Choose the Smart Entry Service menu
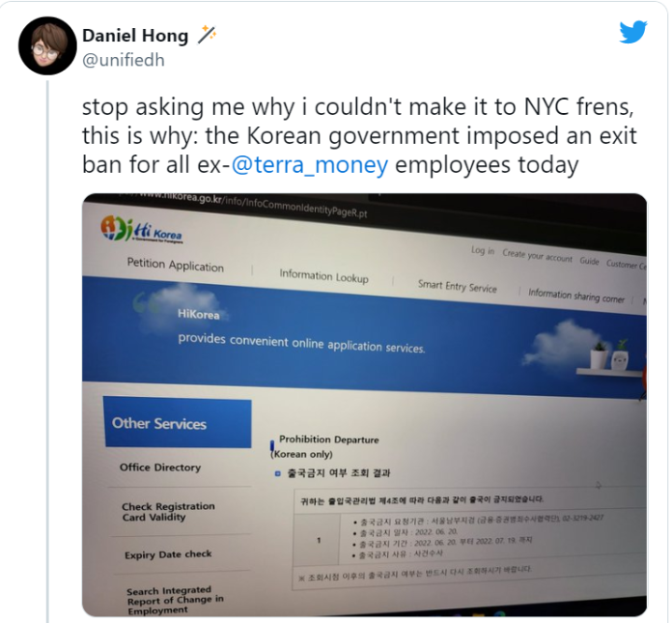The image size is (672, 623). point(458,286)
